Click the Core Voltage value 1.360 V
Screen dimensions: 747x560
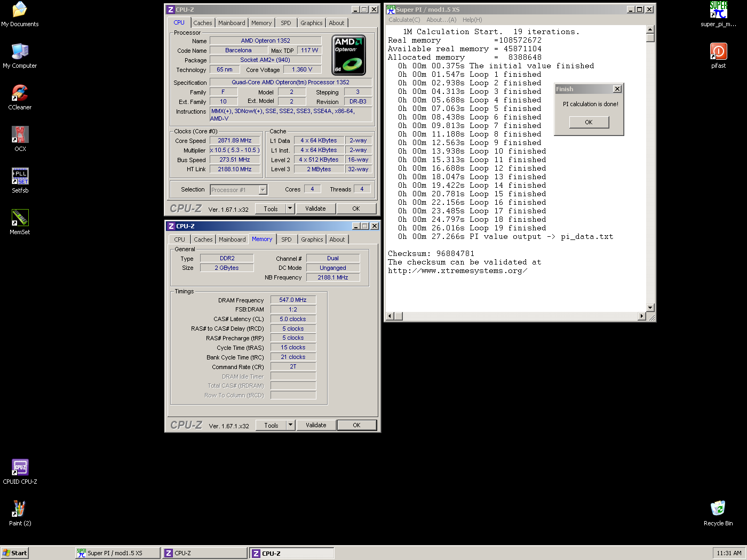302,69
